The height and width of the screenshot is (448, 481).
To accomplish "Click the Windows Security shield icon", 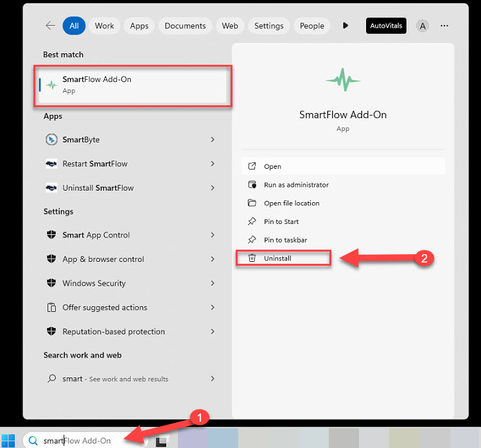I will click(x=51, y=282).
